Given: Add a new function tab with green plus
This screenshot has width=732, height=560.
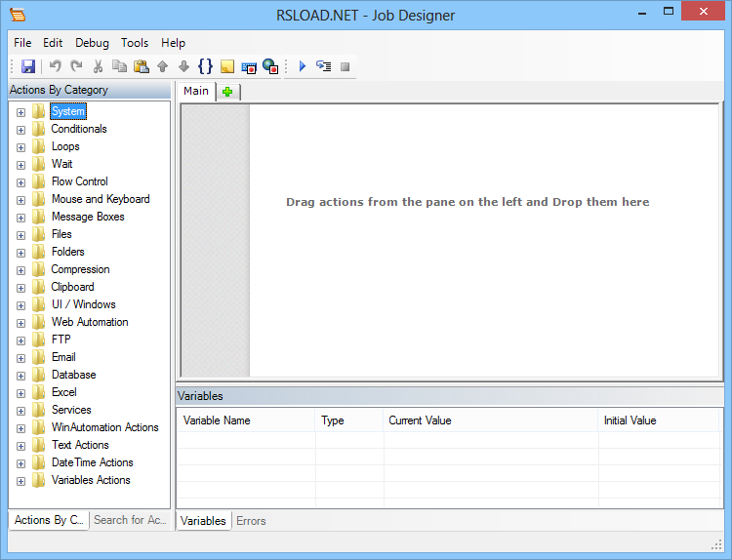Looking at the screenshot, I should (x=227, y=92).
